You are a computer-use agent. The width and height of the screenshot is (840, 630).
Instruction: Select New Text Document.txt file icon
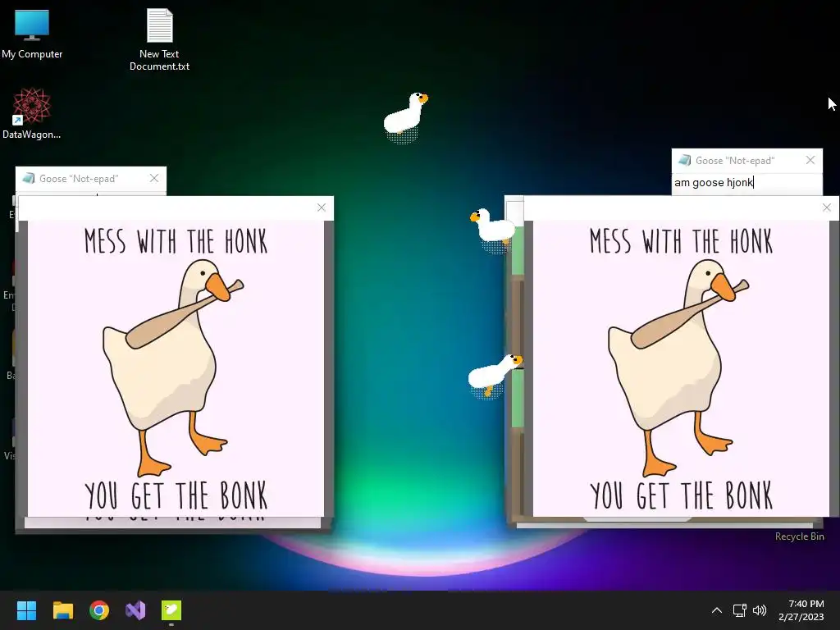click(x=159, y=39)
